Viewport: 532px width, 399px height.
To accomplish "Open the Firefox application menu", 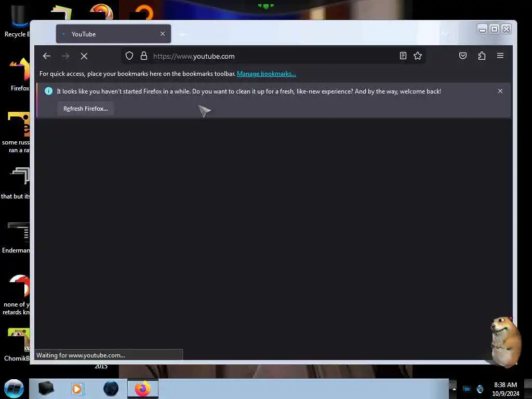I will click(500, 56).
